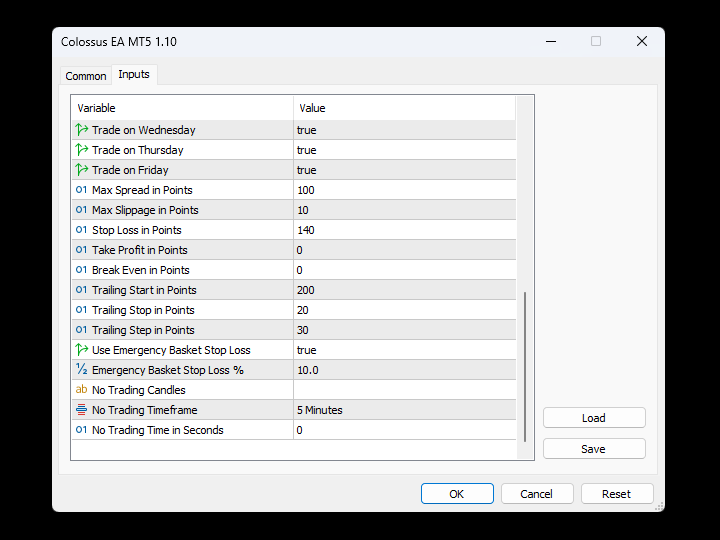Edit the Stop Loss in Points value 140
This screenshot has height=540, width=720.
(x=405, y=230)
